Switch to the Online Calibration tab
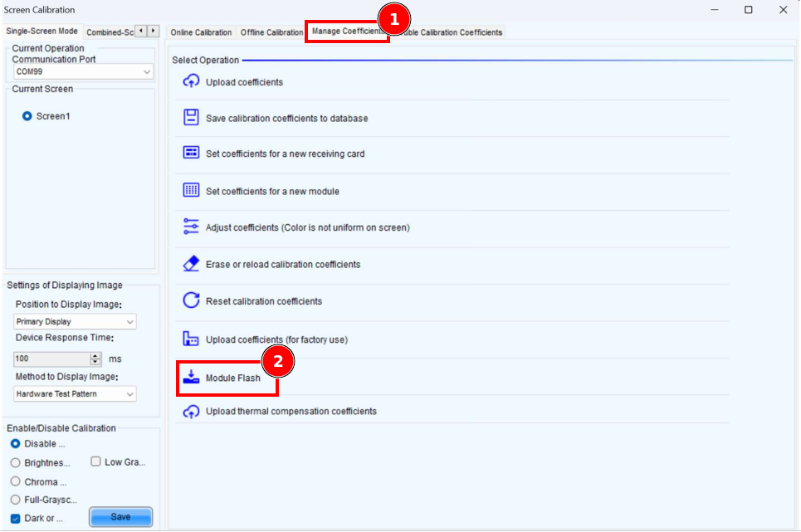 tap(201, 32)
